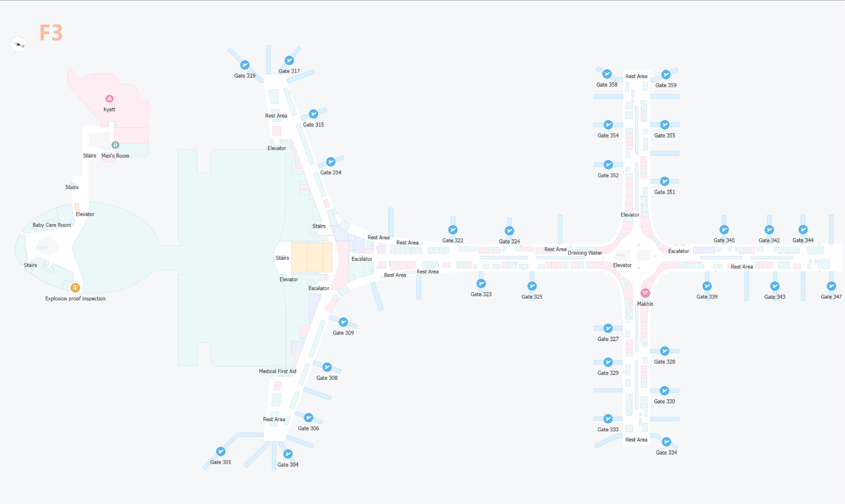Click the Gate 317 marker icon
The height and width of the screenshot is (504, 845).
pos(289,60)
